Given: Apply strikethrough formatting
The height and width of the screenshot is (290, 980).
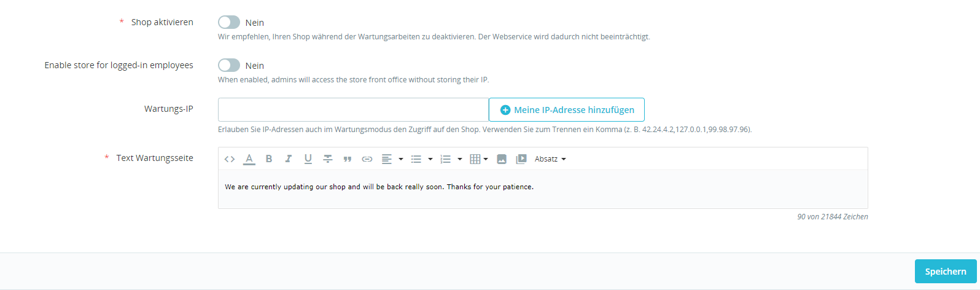Looking at the screenshot, I should pyautogui.click(x=328, y=159).
